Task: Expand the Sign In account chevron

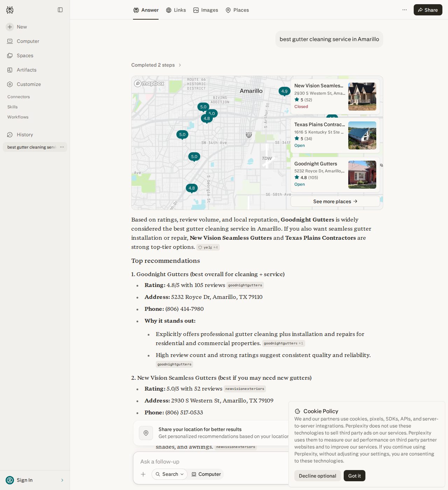Action: click(62, 480)
